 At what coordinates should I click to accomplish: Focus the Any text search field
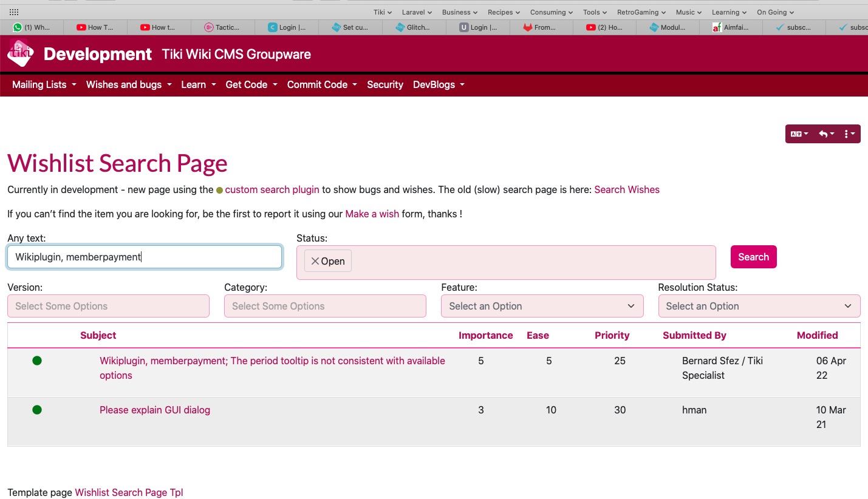(145, 257)
